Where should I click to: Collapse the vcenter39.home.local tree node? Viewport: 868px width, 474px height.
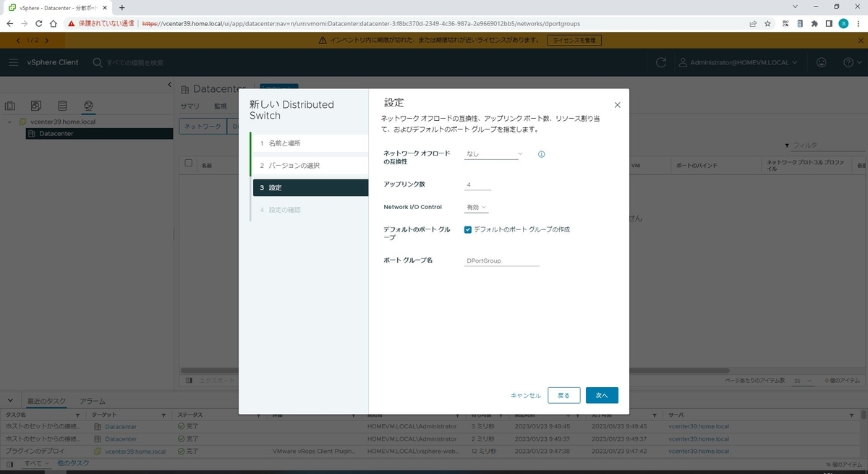pyautogui.click(x=9, y=122)
